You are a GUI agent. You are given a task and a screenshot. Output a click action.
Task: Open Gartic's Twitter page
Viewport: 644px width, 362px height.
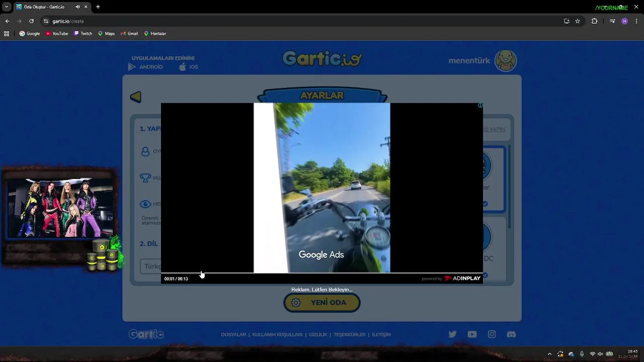point(452,334)
